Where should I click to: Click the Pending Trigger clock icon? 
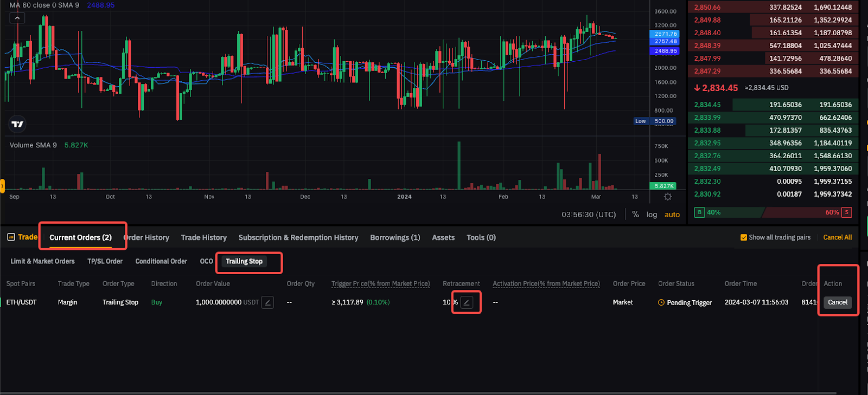pos(661,303)
